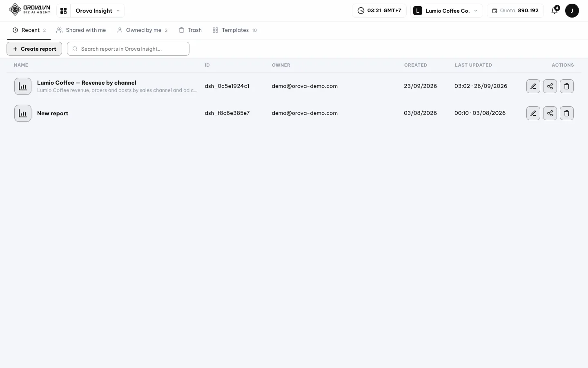Image resolution: width=588 pixels, height=368 pixels.
Task: Open the app grid icon
Action: point(63,11)
